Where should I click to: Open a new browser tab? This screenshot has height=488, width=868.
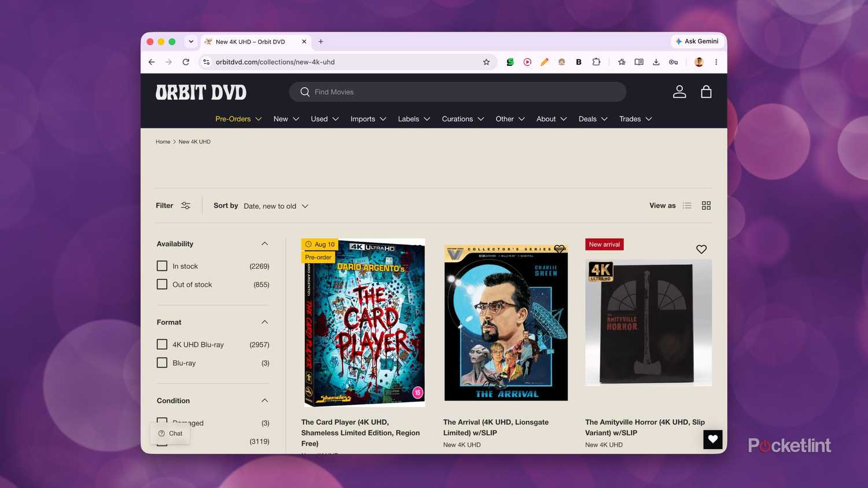321,42
